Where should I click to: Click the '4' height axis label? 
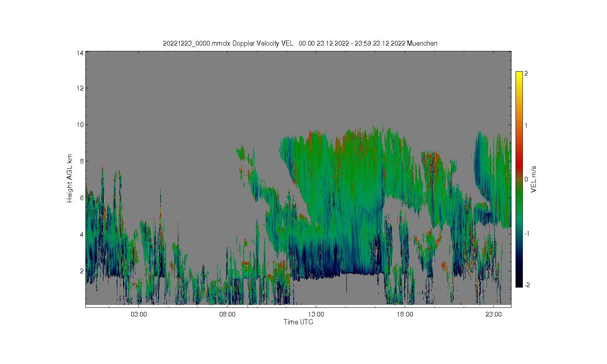[x=82, y=234]
